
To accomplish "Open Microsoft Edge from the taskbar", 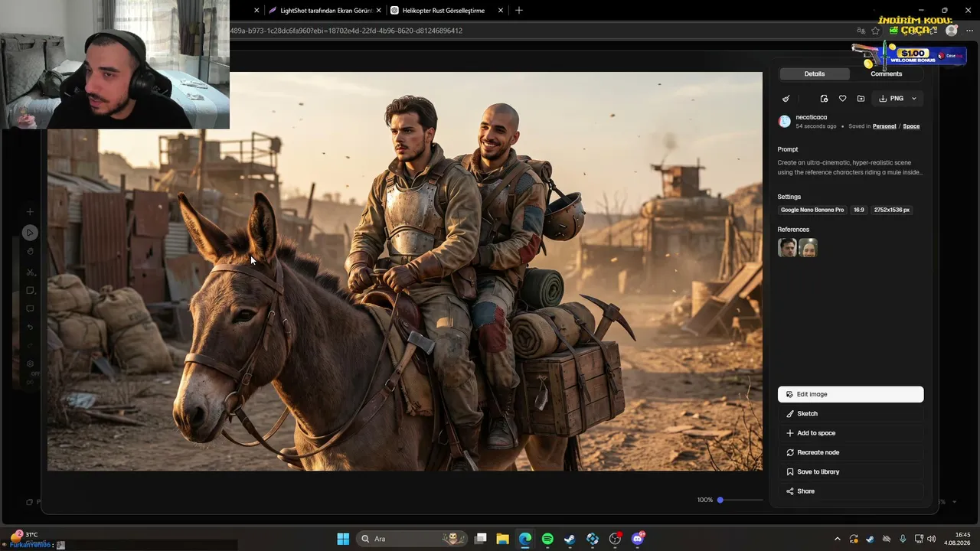I will (x=525, y=539).
